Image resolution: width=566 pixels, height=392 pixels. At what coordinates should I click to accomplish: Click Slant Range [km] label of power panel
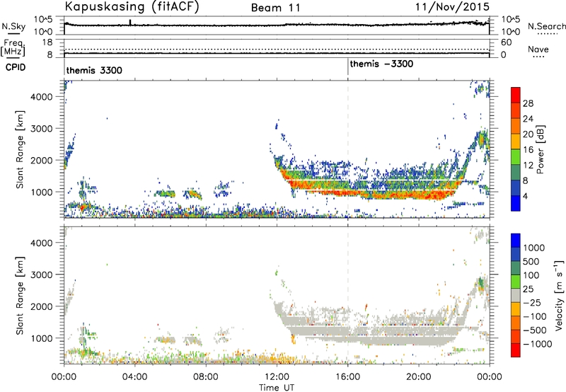[20, 149]
